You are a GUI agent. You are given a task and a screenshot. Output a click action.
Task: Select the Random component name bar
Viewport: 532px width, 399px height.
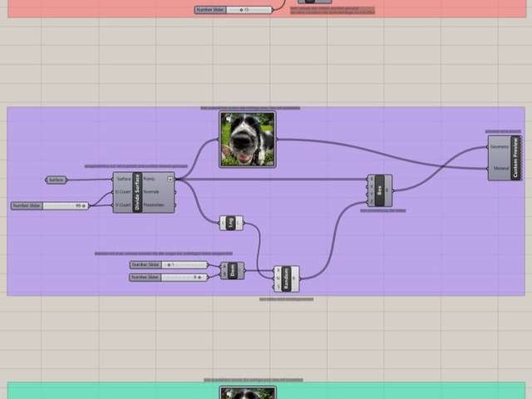[x=286, y=279]
